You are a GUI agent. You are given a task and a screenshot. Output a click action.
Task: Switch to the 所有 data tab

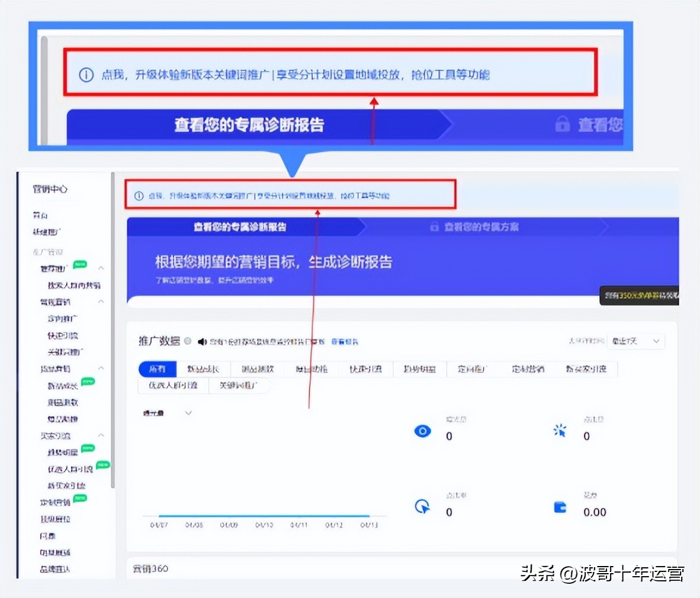click(x=156, y=369)
